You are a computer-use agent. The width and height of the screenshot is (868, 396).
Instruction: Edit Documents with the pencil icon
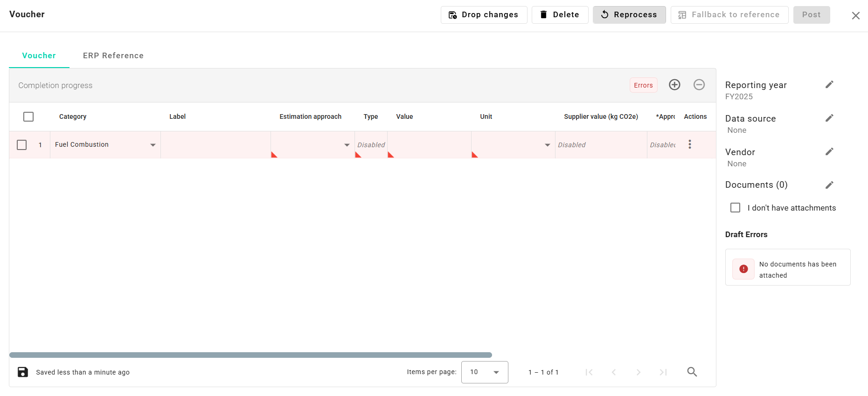[829, 185]
